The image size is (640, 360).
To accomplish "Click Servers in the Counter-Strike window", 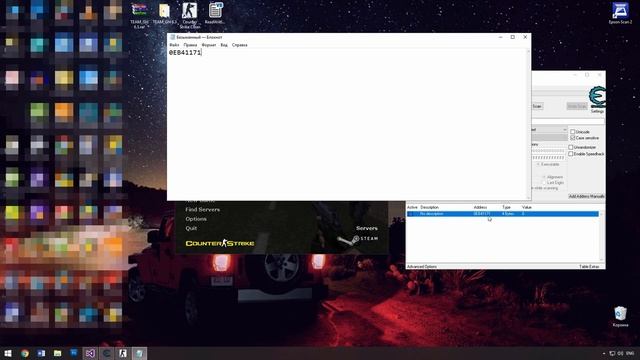I will click(367, 228).
